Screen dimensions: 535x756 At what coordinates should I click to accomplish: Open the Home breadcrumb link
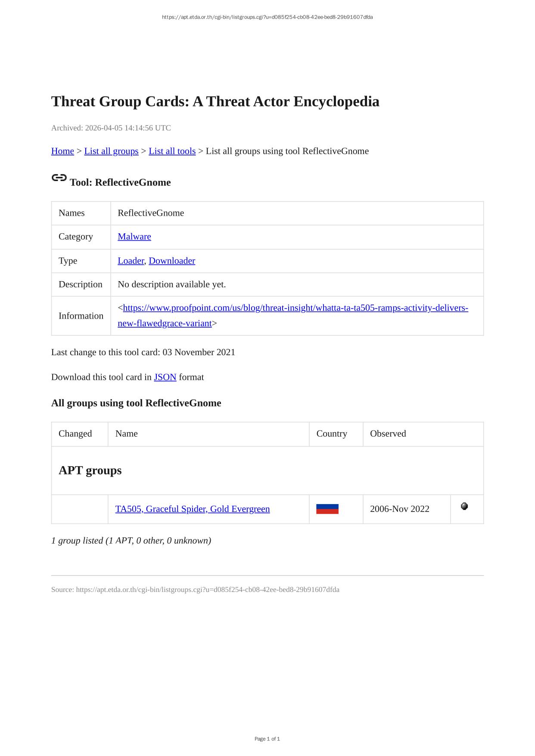(x=62, y=151)
